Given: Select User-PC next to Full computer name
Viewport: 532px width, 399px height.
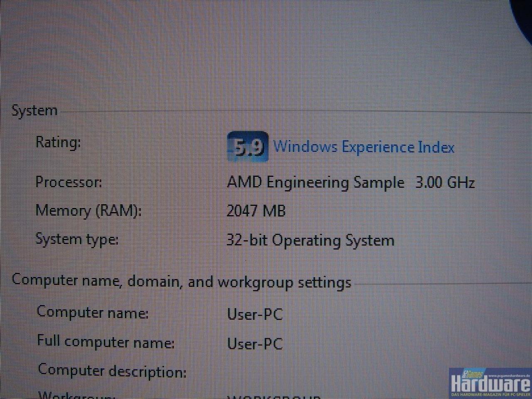Looking at the screenshot, I should tap(255, 344).
